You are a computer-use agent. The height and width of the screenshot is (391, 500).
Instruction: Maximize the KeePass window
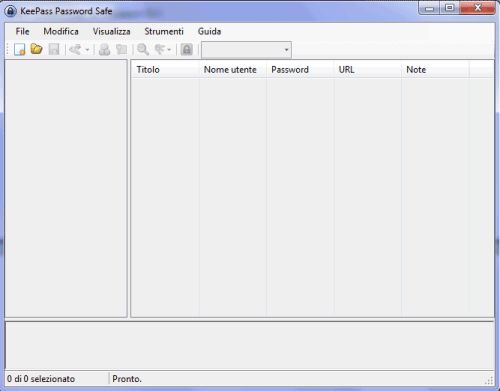450,8
